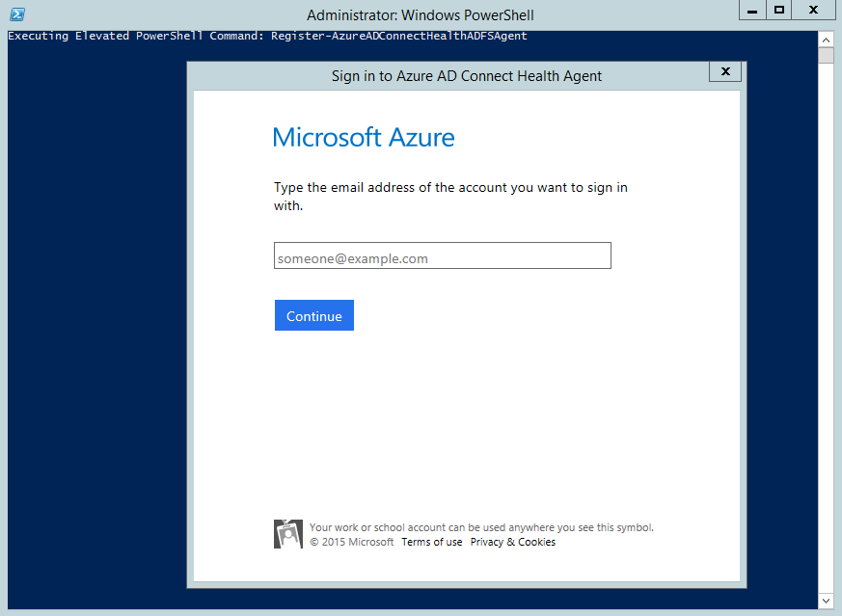
Task: Open the Terms of use link
Action: tap(432, 542)
